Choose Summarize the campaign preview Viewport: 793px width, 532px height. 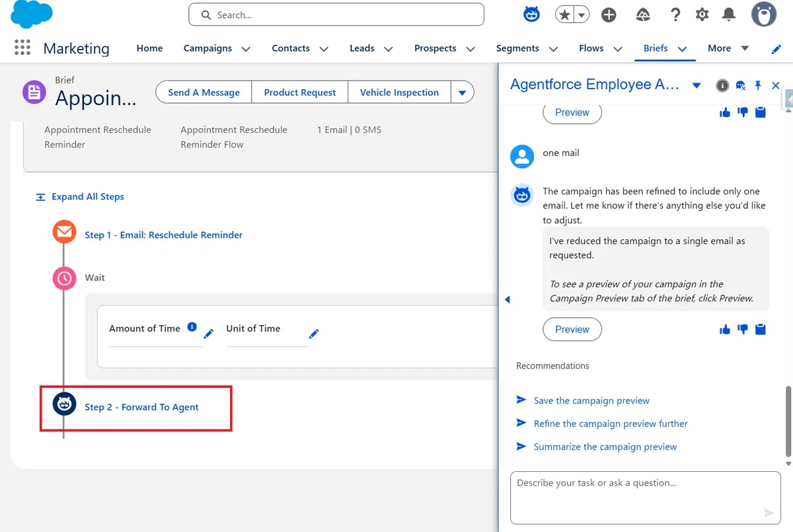pyautogui.click(x=605, y=447)
